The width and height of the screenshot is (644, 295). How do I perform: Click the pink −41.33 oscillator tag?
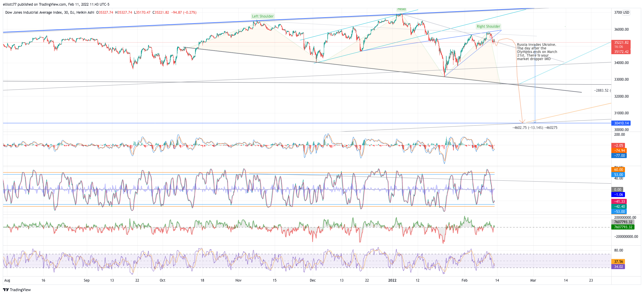point(619,202)
